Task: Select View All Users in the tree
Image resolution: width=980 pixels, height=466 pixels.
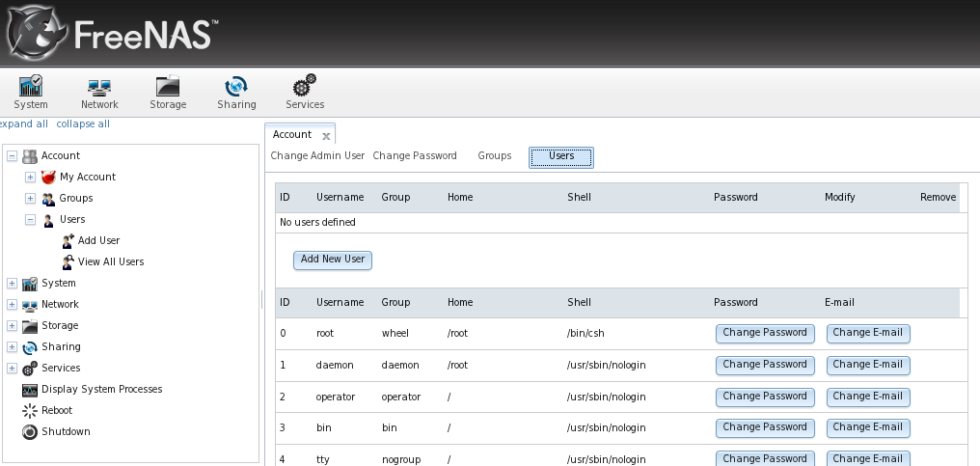Action: (111, 262)
